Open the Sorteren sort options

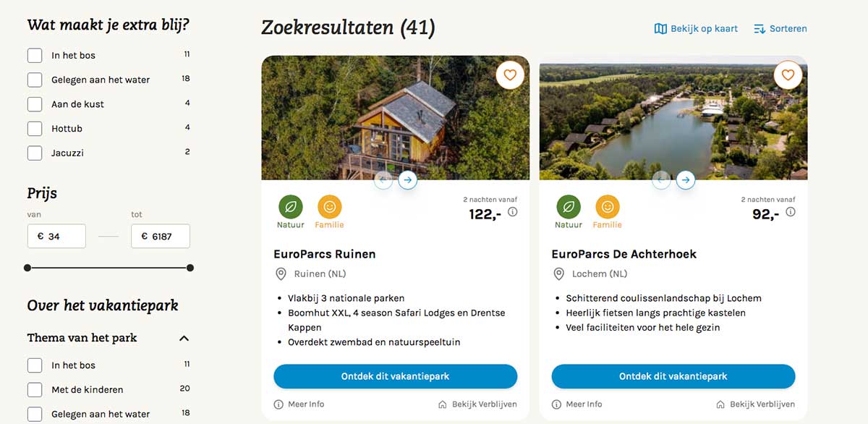[780, 29]
